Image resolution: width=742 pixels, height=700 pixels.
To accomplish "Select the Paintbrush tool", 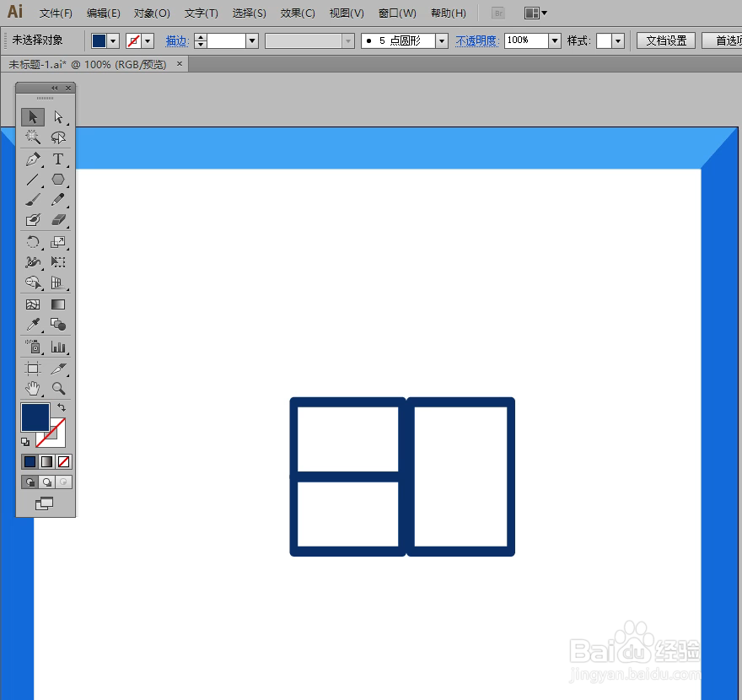I will pyautogui.click(x=33, y=200).
